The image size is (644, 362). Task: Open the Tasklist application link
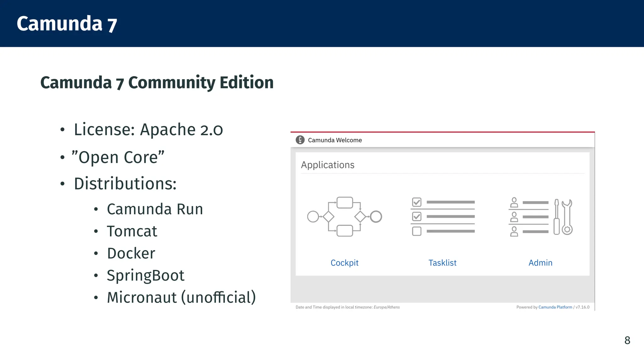coord(442,263)
